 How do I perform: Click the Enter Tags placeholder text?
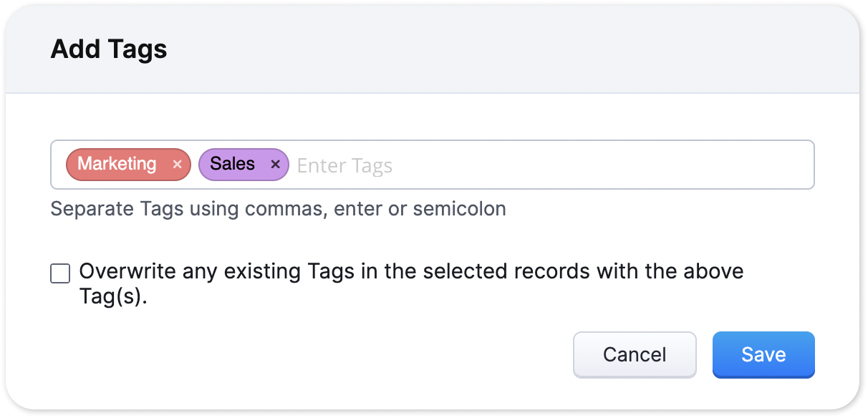click(344, 166)
